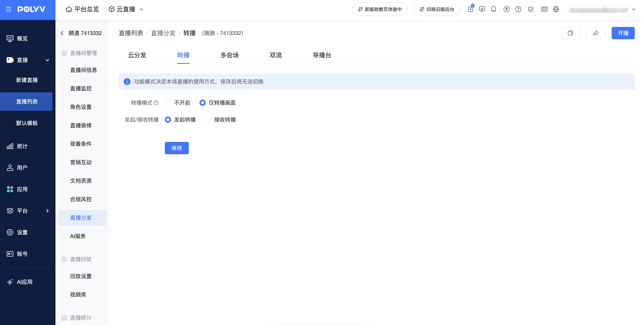The height and width of the screenshot is (325, 644).
Task: Open the task checklist icon in header
Action: [470, 9]
